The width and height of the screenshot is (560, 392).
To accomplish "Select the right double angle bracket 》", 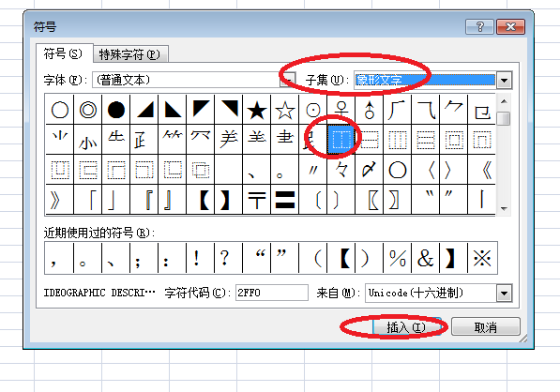I will tap(60, 200).
